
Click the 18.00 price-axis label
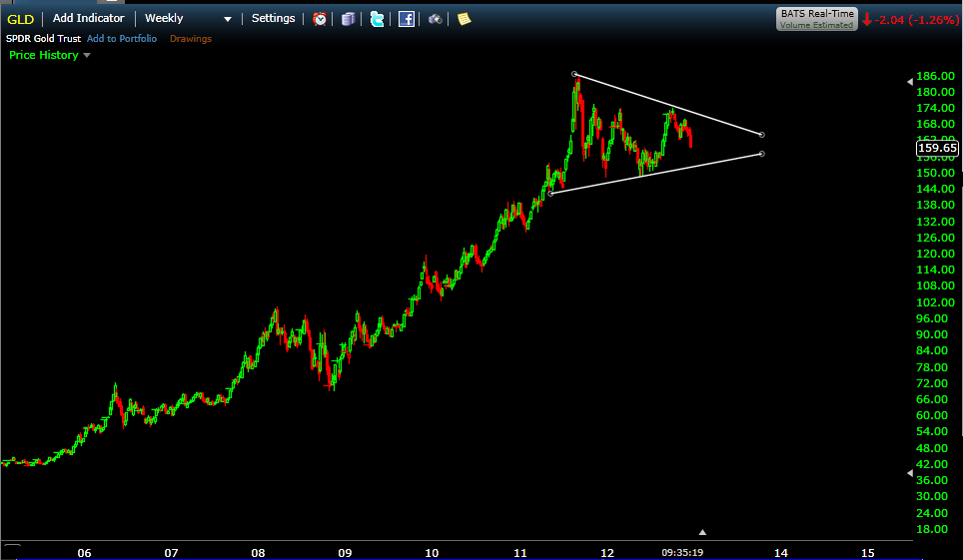(932, 529)
